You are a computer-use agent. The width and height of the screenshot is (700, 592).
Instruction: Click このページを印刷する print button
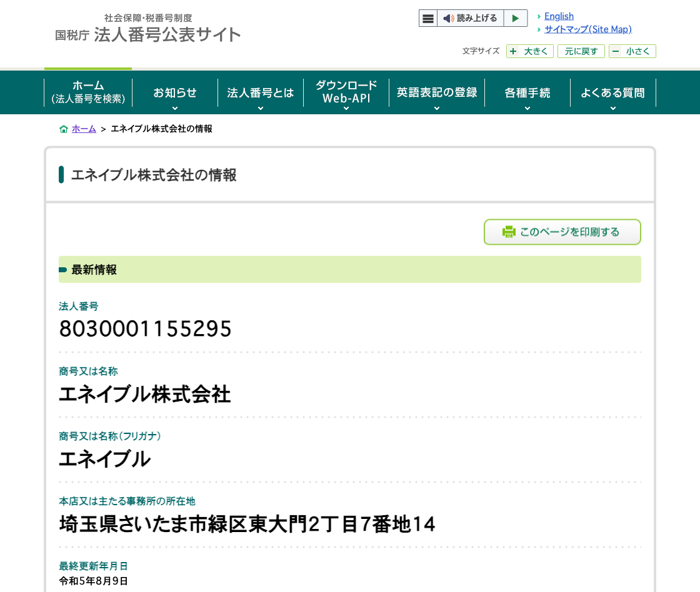(x=562, y=232)
